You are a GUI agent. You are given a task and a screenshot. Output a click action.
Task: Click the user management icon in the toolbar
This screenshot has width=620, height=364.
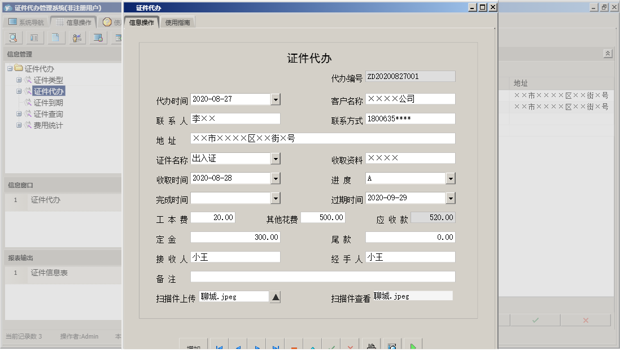(76, 38)
